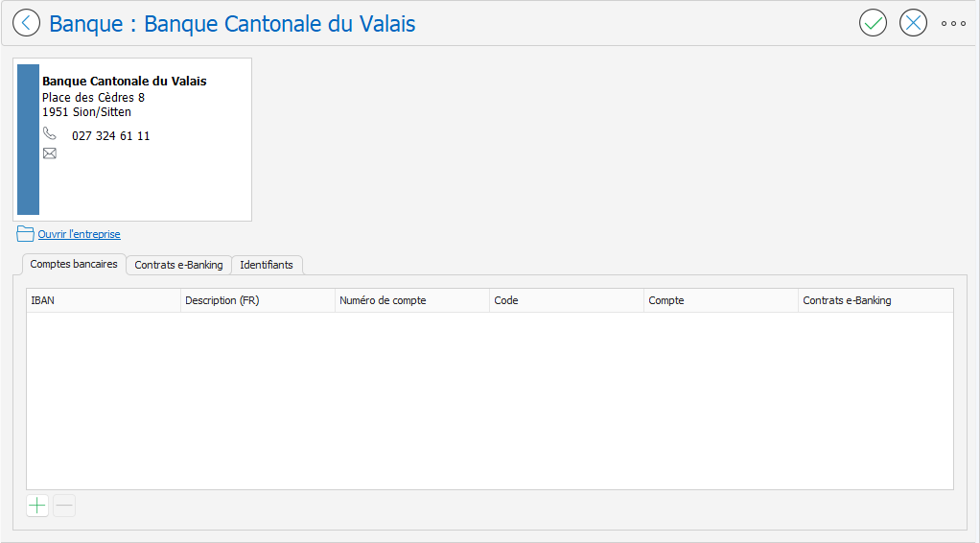Click the Compte column header
Screen dimensions: 980x543
(x=720, y=300)
